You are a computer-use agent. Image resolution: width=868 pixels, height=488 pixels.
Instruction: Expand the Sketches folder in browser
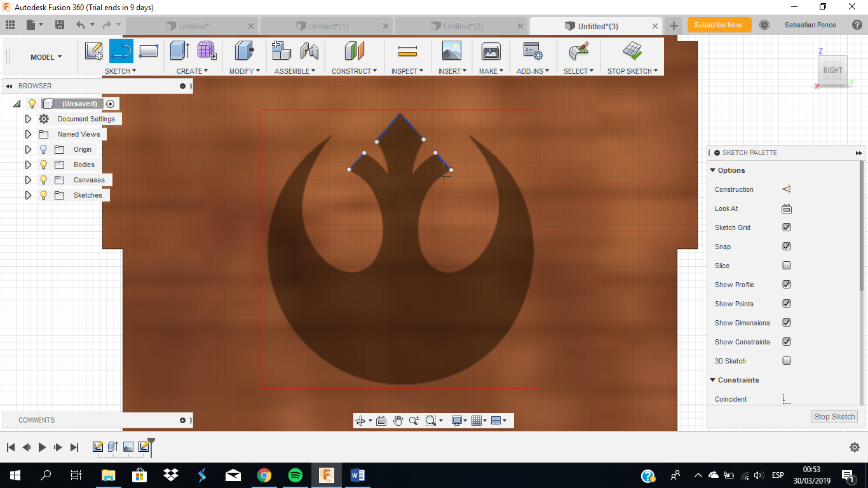[28, 195]
